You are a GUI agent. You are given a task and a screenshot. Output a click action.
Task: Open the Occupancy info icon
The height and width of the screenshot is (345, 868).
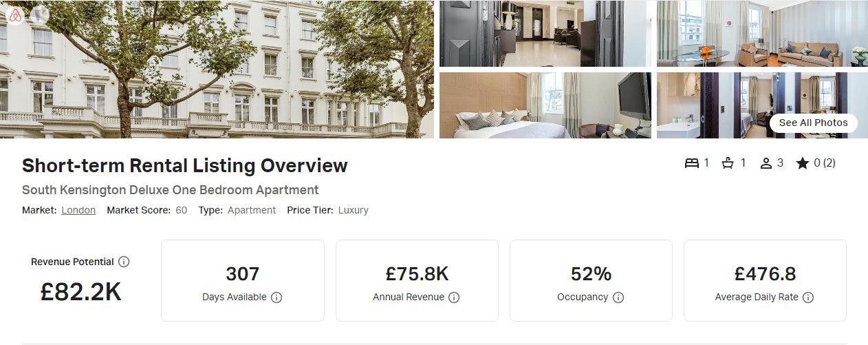[x=618, y=297]
